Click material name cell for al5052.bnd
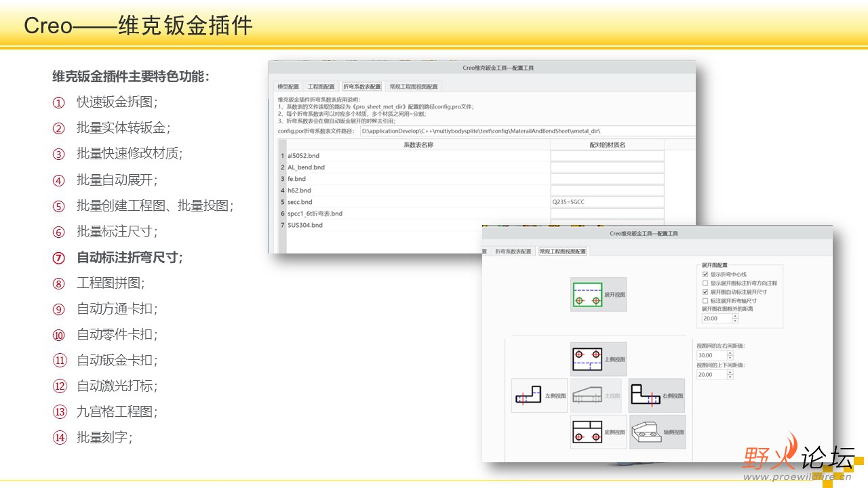868x488 pixels. click(x=608, y=156)
